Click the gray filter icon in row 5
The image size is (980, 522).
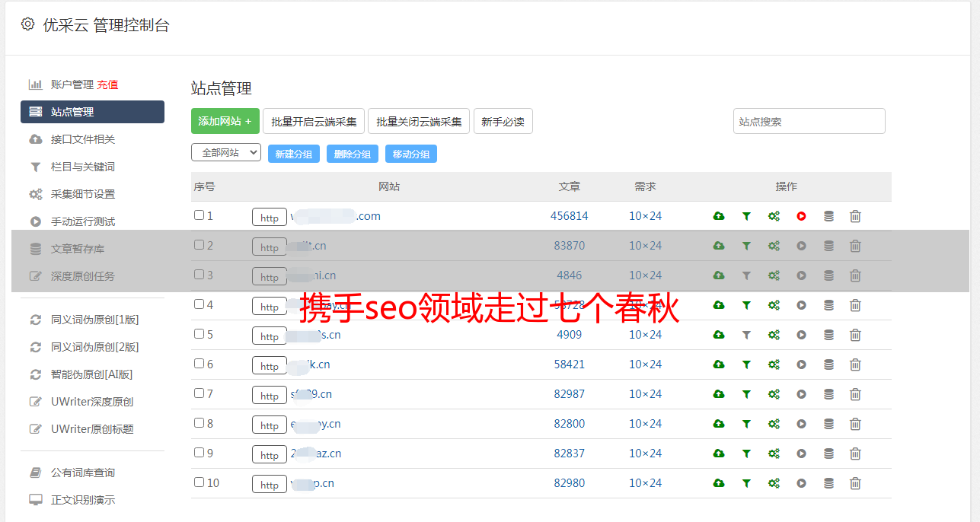tap(746, 335)
